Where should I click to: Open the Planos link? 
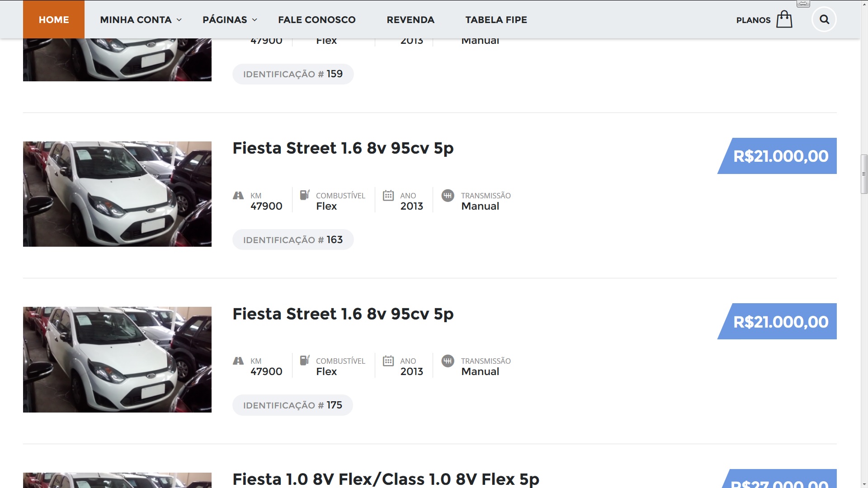[x=753, y=20]
